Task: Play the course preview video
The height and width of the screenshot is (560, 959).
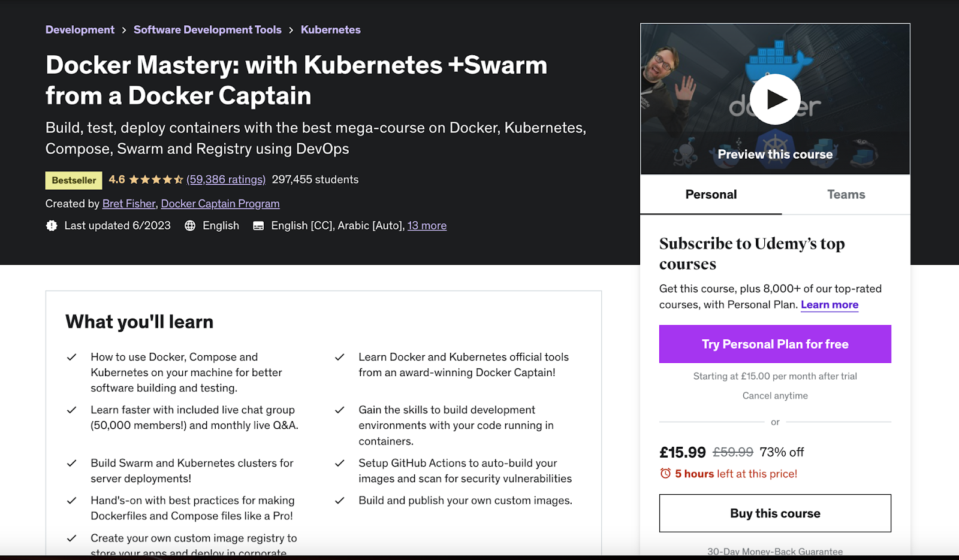Action: [x=775, y=99]
